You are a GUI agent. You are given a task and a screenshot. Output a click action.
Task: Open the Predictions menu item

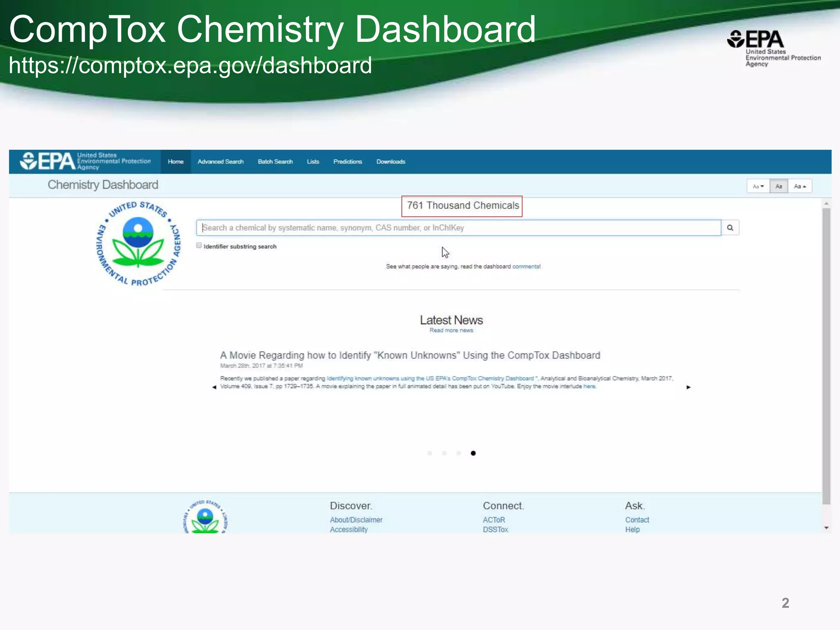click(x=348, y=162)
